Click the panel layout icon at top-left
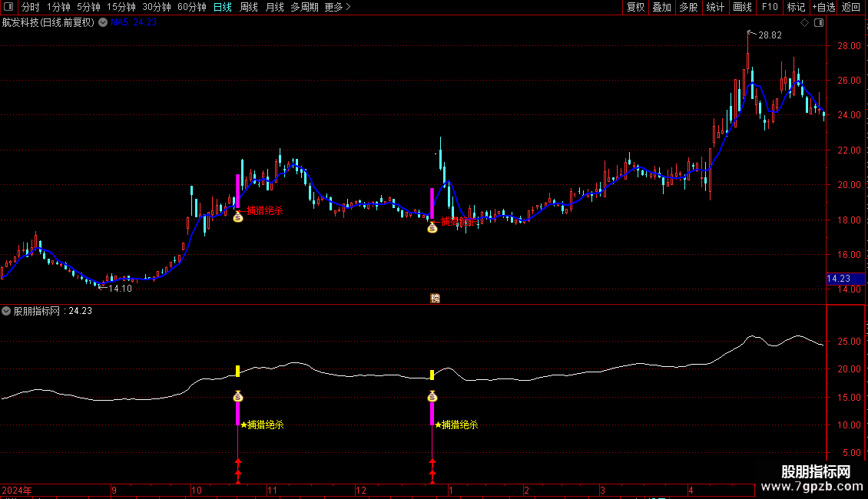868x499 pixels. tap(9, 8)
